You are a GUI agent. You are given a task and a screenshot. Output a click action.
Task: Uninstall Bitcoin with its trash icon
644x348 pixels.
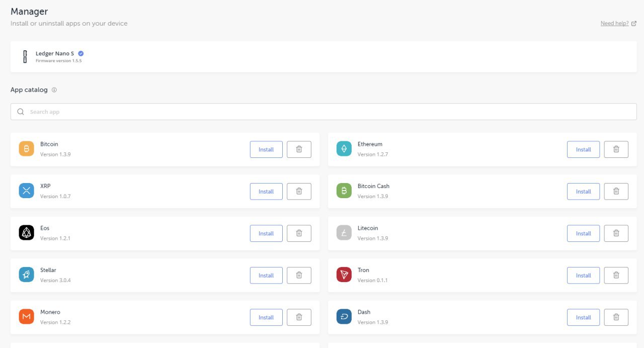click(x=299, y=149)
